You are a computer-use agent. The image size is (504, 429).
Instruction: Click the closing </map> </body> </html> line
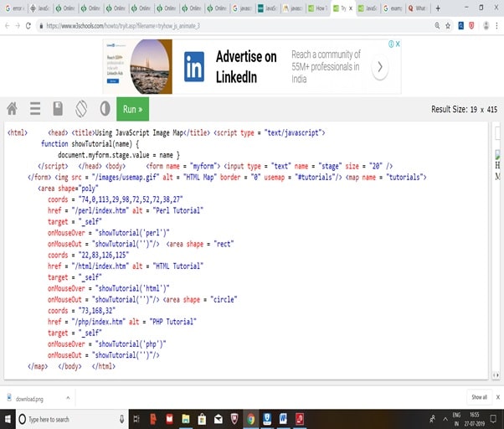pos(71,366)
